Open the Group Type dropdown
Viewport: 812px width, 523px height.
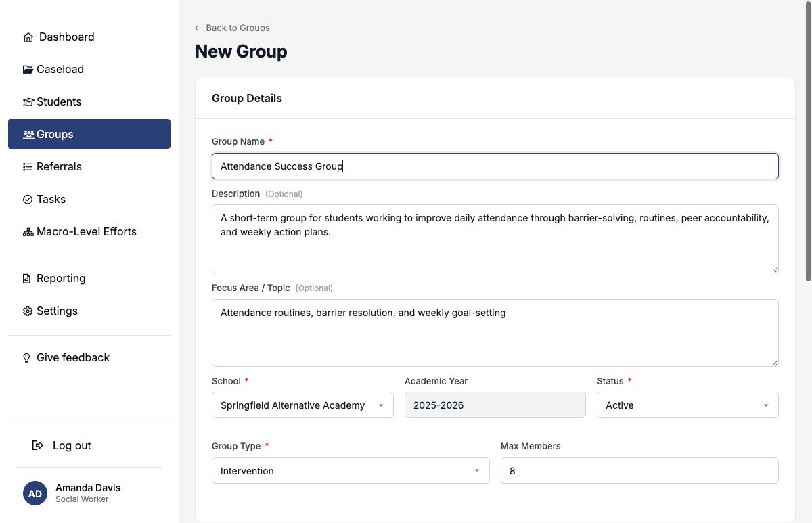coord(351,471)
